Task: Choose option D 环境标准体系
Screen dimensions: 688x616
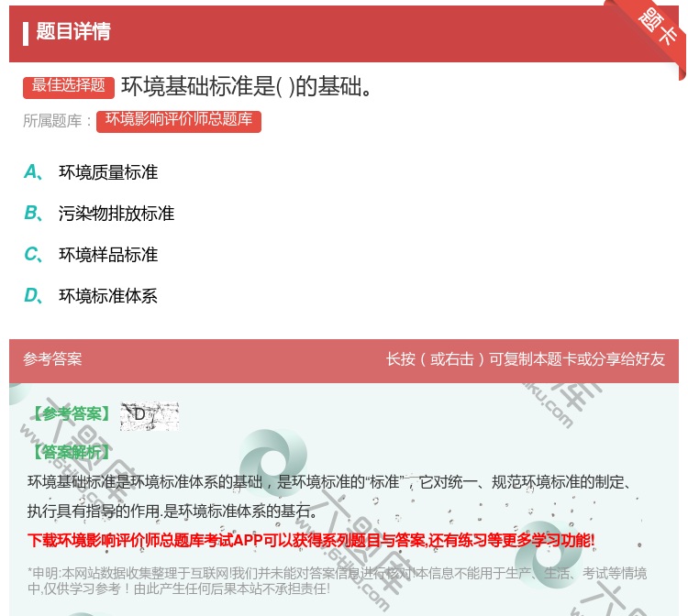Action: pos(91,295)
